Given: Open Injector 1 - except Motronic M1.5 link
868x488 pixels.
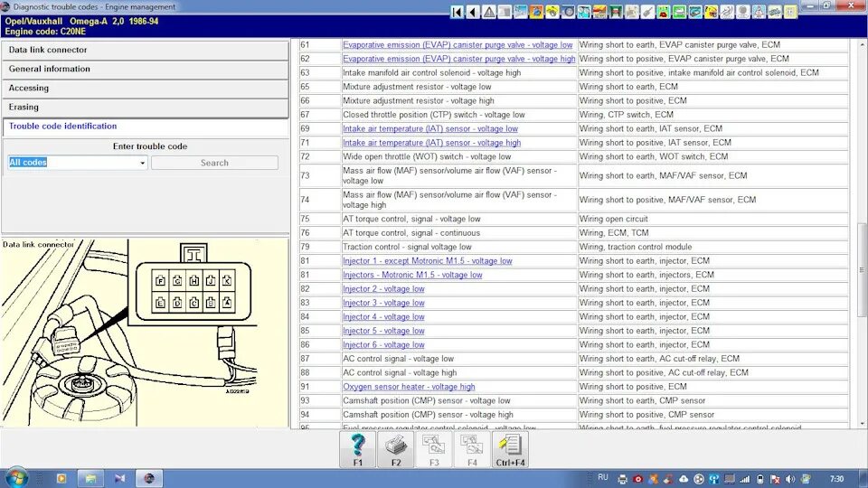Looking at the screenshot, I should (x=428, y=260).
